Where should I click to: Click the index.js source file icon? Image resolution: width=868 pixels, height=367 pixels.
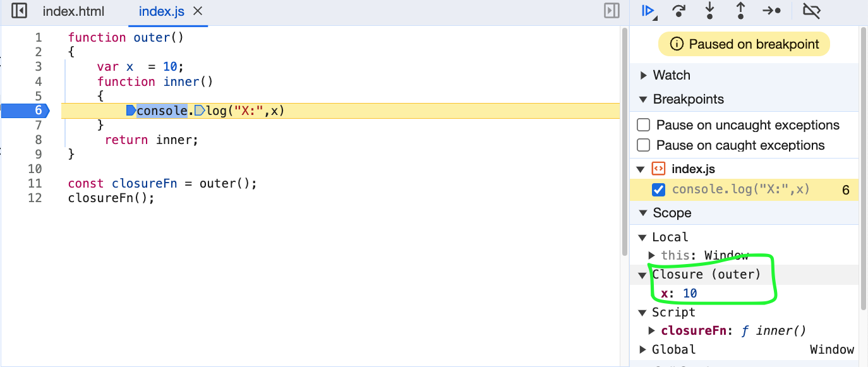click(658, 169)
